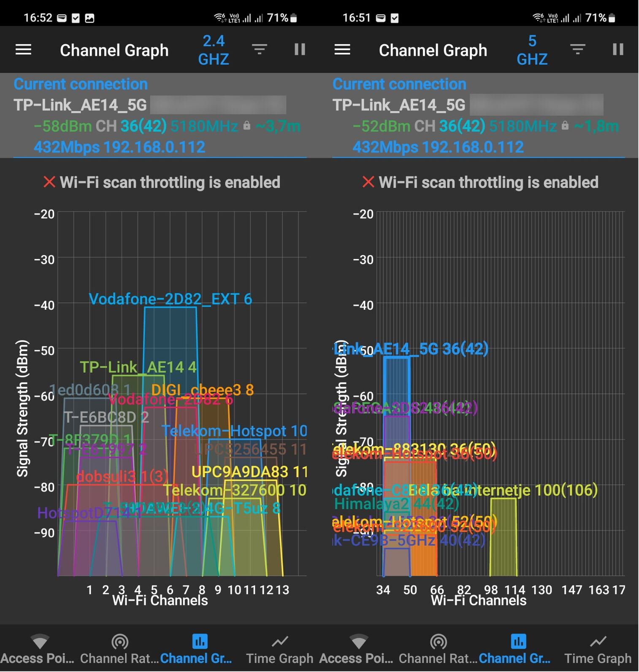Tap the Wi-Fi 6 icon in the right status bar
The image size is (639, 672).
(539, 18)
